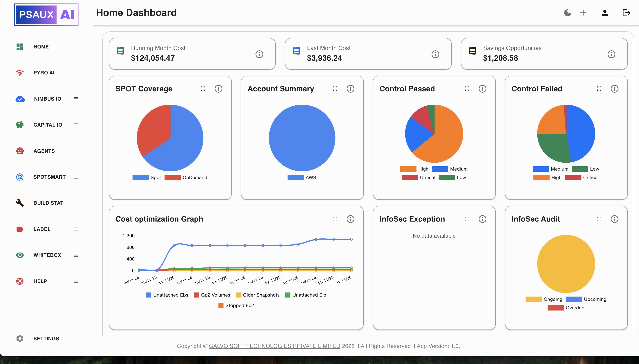Screen dimensions: 639x364
Task: Expand SPOT Coverage chart fullscreen
Action: pyautogui.click(x=203, y=89)
